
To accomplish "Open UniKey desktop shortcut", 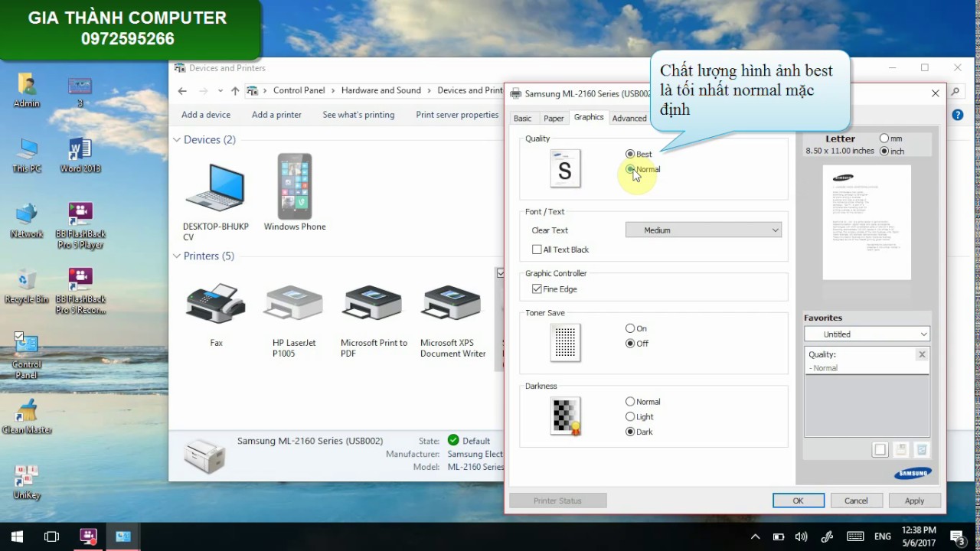I will [x=27, y=482].
